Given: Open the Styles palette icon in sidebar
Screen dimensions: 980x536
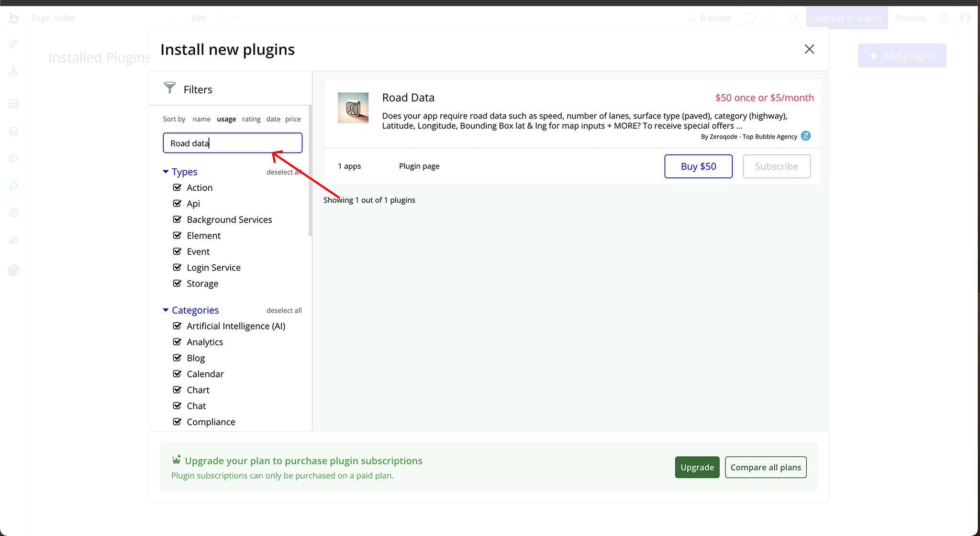Looking at the screenshot, I should [13, 159].
